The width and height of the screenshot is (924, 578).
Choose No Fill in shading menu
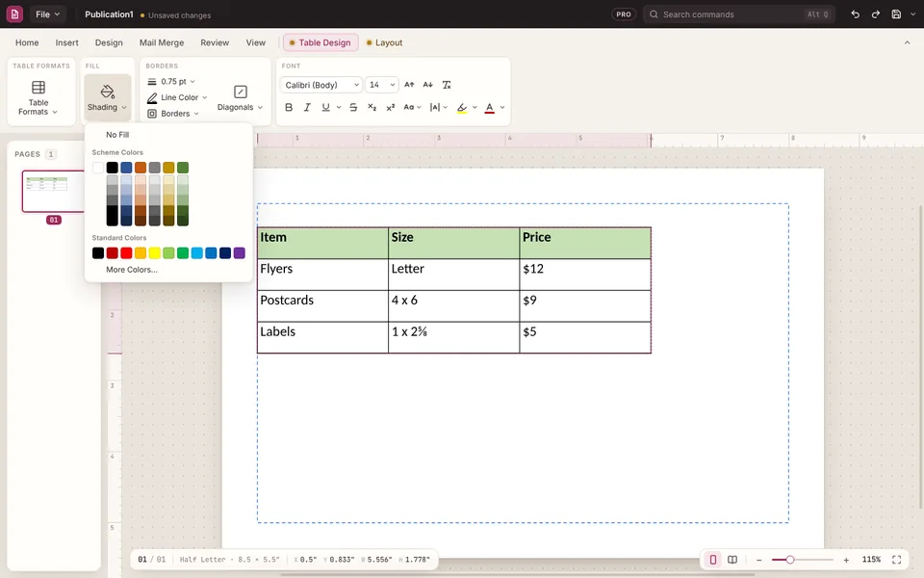[x=117, y=135]
